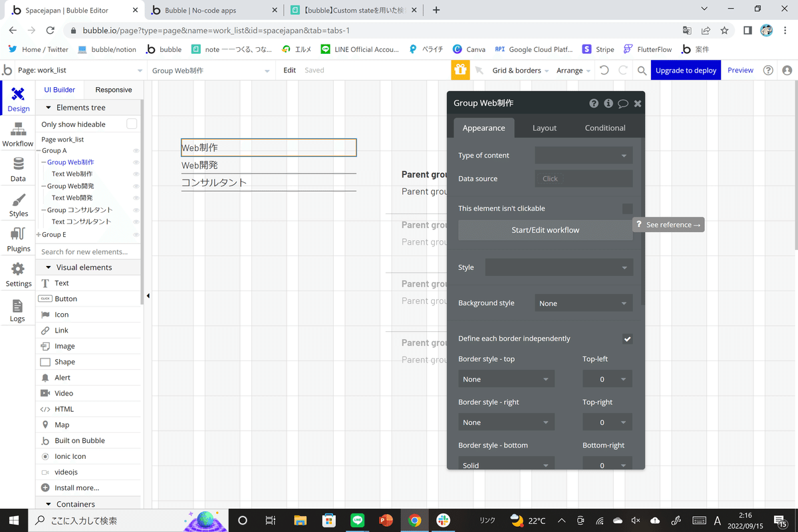Open the Grid & borders dropdown
This screenshot has width=798, height=532.
(x=520, y=70)
